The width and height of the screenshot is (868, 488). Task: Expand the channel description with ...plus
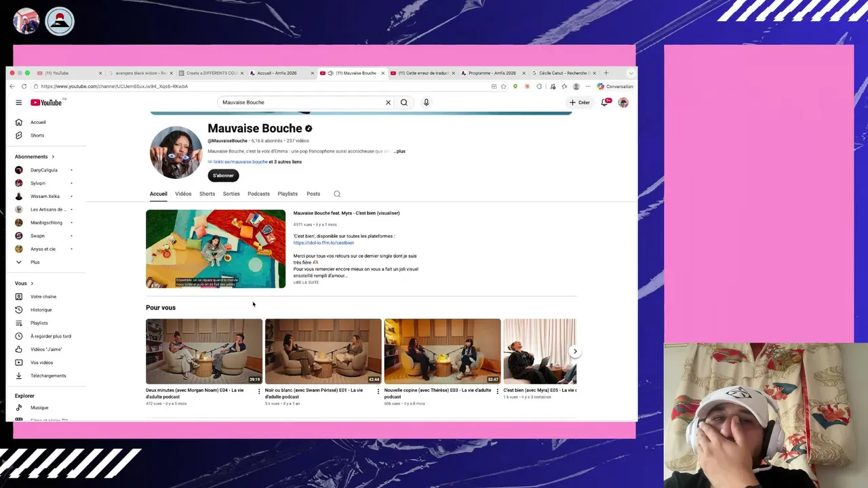[399, 151]
